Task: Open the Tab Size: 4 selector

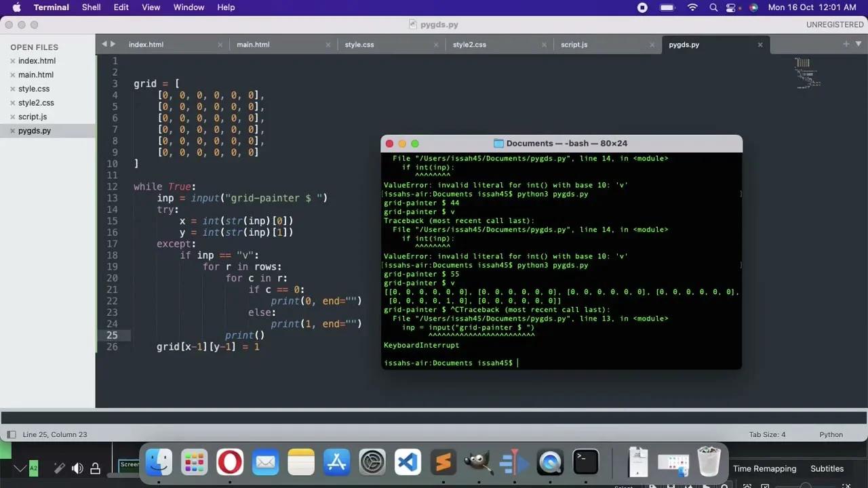Action: (767, 434)
